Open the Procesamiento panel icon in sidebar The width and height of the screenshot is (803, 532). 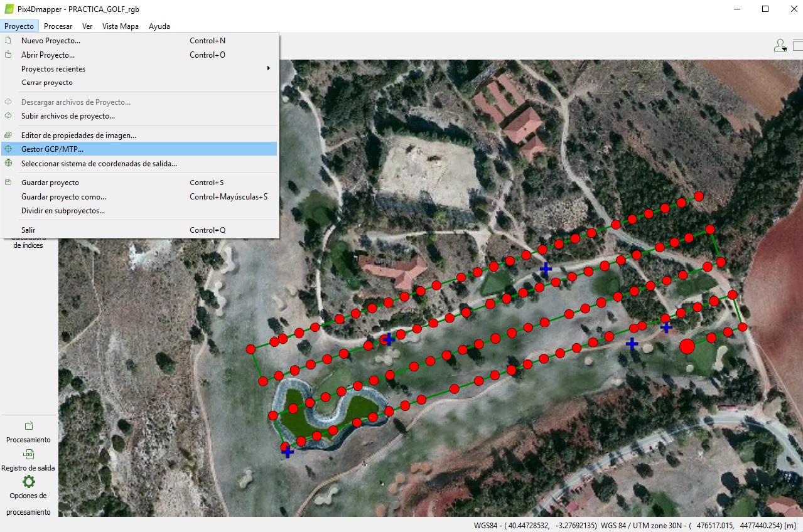point(28,426)
